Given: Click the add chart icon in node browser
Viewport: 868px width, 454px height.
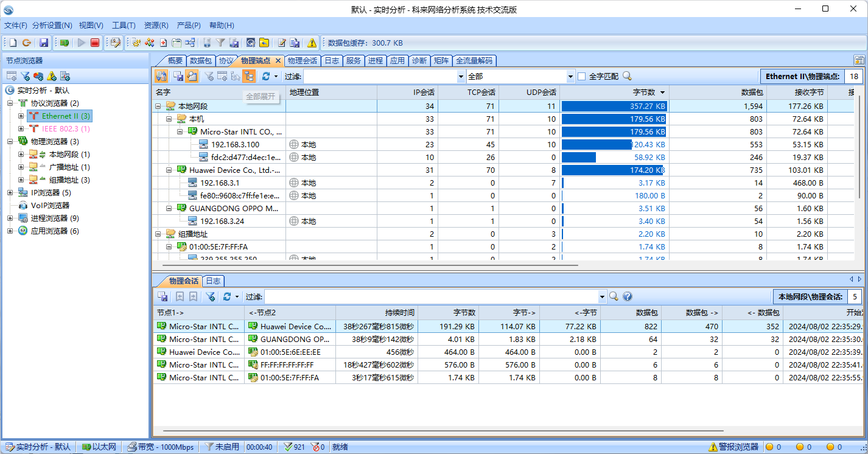Looking at the screenshot, I should coord(65,76).
